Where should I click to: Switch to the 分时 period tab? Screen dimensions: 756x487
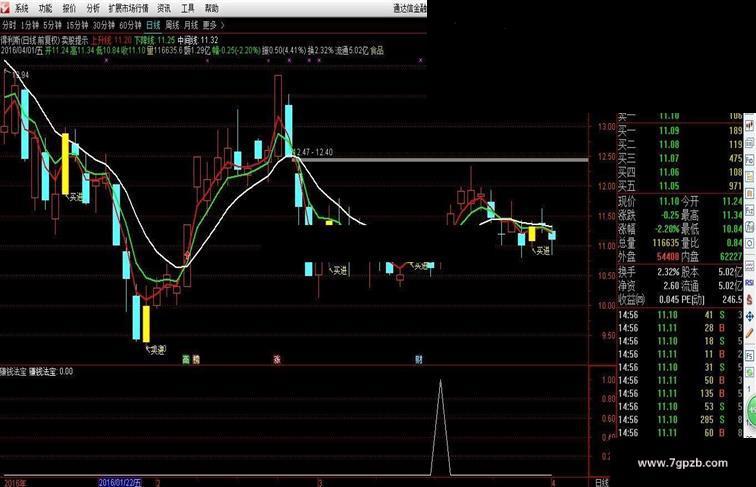pyautogui.click(x=9, y=25)
